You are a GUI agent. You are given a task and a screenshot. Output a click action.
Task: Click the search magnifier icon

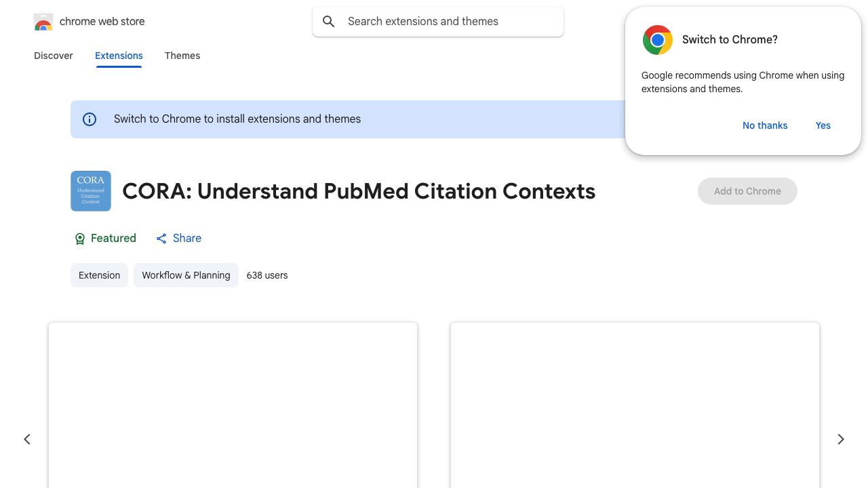tap(329, 22)
